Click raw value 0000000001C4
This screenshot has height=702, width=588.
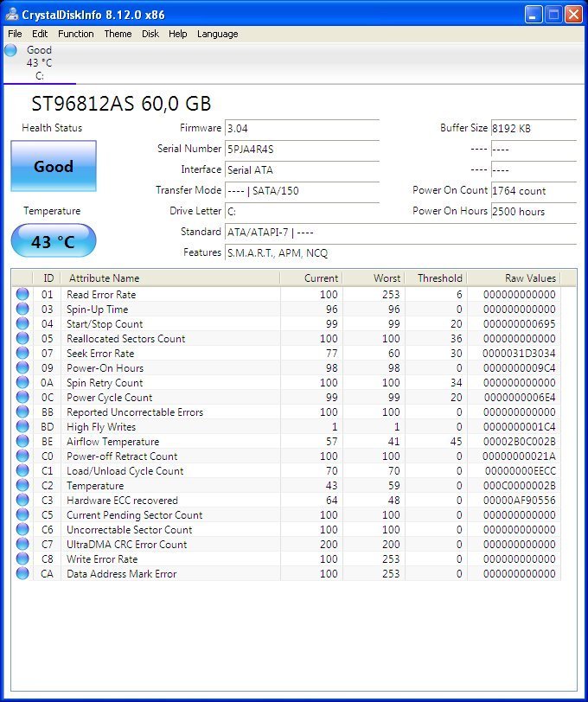tap(520, 427)
